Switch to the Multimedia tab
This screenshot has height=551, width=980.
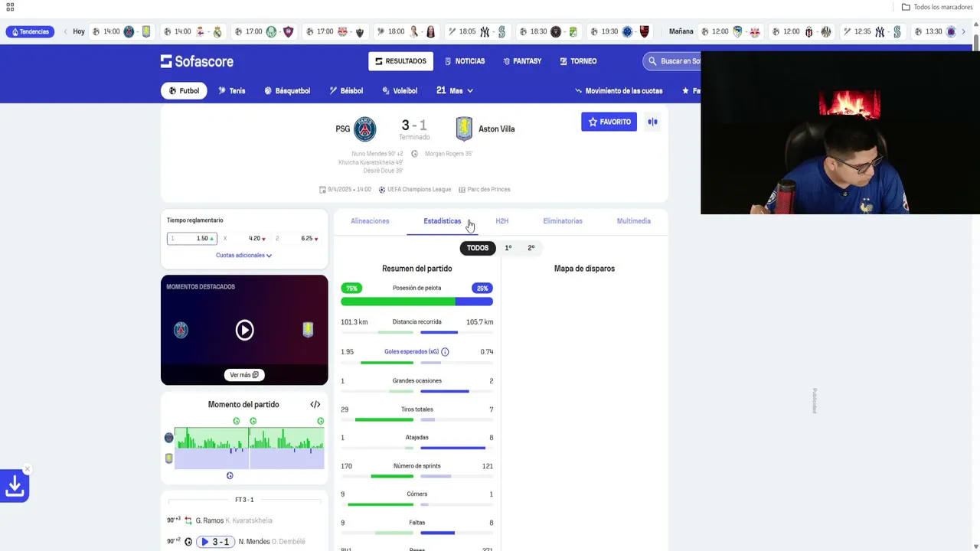(x=634, y=221)
